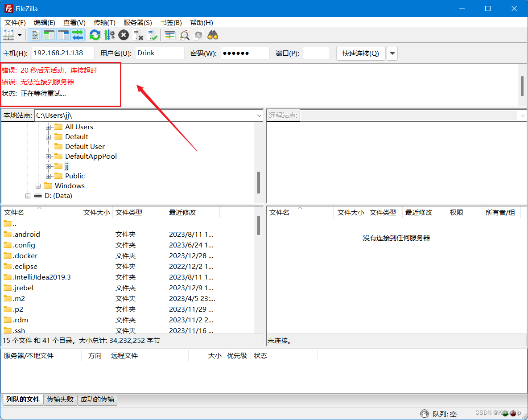The height and width of the screenshot is (420, 528).
Task: Toggle directory comparison
Action: 184,35
